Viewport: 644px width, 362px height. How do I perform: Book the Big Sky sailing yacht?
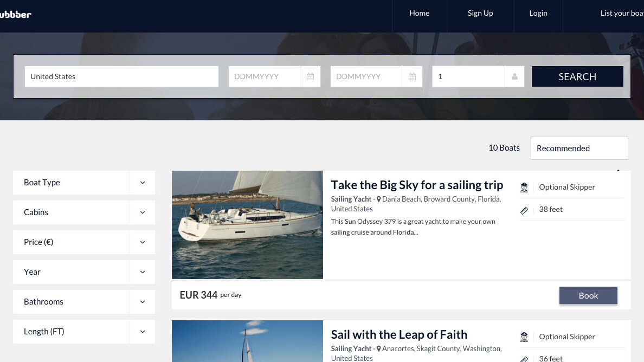588,295
